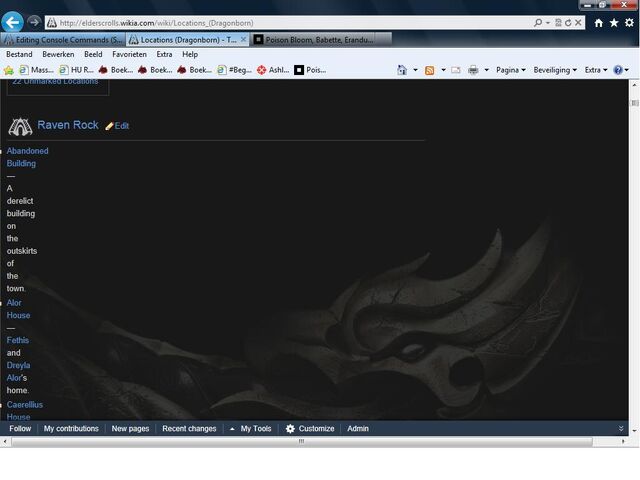This screenshot has height=480, width=640.
Task: Close the Locations (Dragonborn) tab
Action: click(243, 39)
